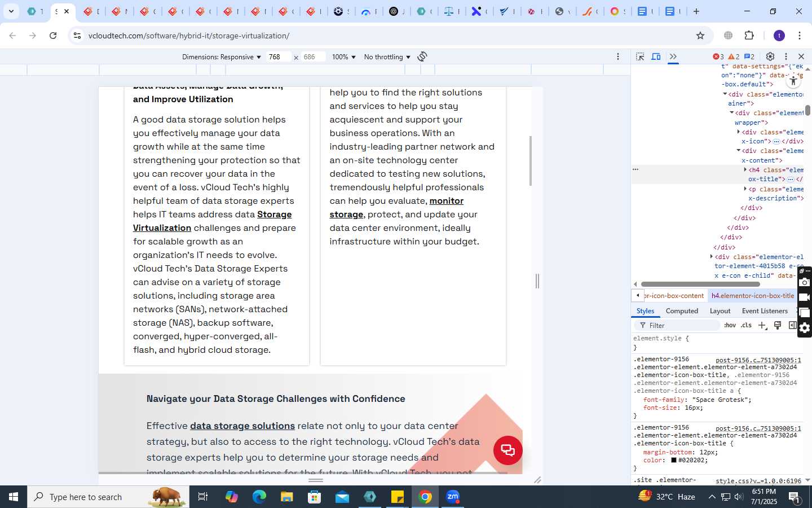The image size is (812, 508).
Task: Open the 100% zoom dropdown
Action: pos(344,57)
